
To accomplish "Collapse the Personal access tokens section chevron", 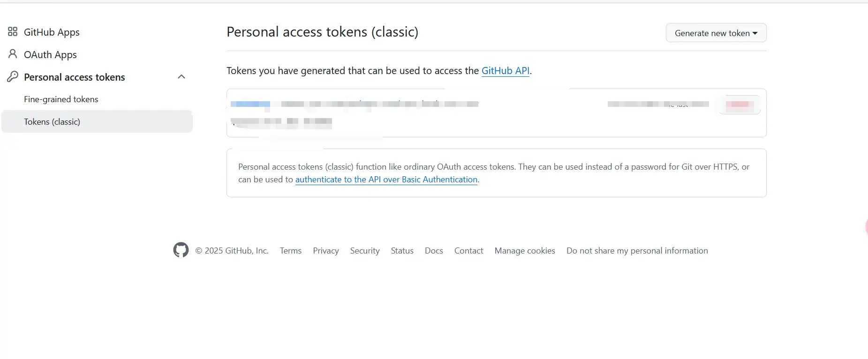I will (181, 77).
